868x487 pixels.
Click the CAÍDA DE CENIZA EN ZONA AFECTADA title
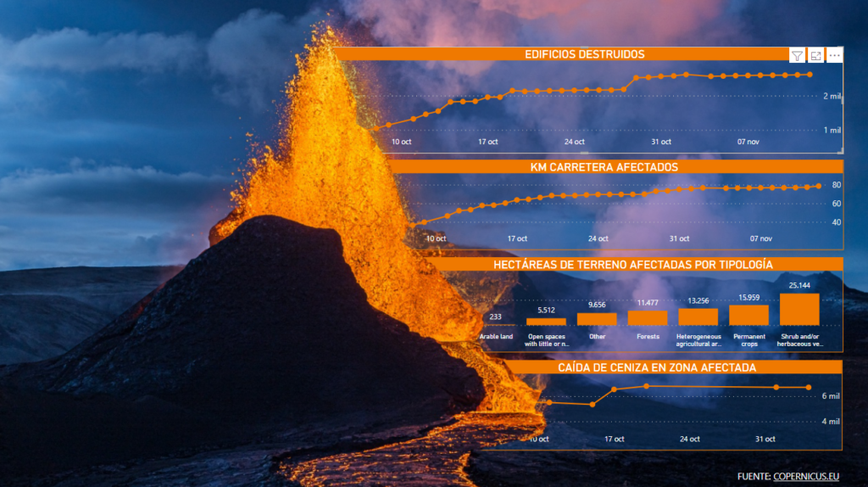(x=657, y=367)
